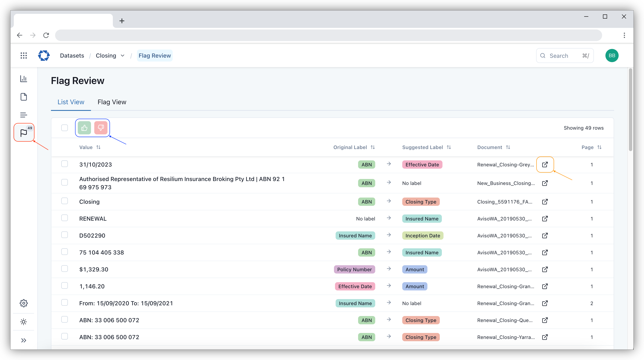This screenshot has width=644, height=360.
Task: Select the List View tab
Action: (x=71, y=102)
